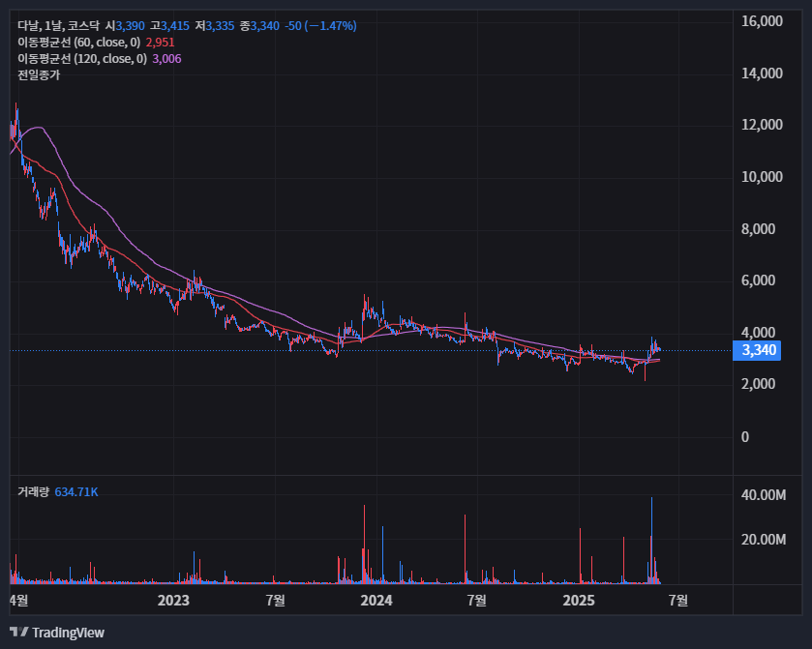Click the 20.00M volume axis label
Image resolution: width=812 pixels, height=649 pixels.
point(764,540)
